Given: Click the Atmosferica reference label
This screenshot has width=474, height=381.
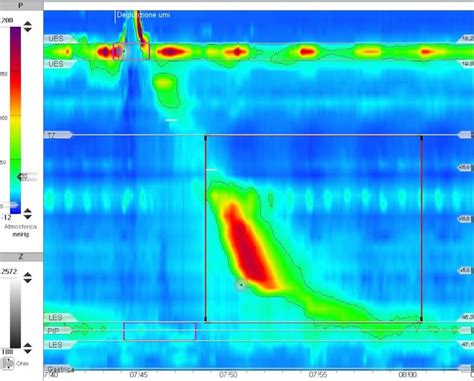Looking at the screenshot, I should [20, 227].
